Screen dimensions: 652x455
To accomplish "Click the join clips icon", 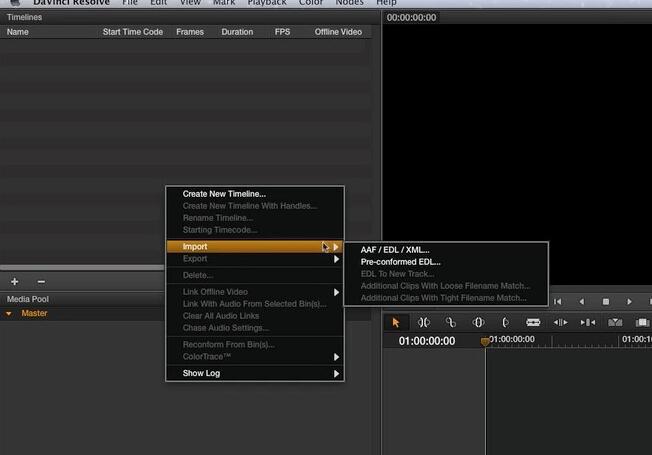I will pyautogui.click(x=588, y=322).
